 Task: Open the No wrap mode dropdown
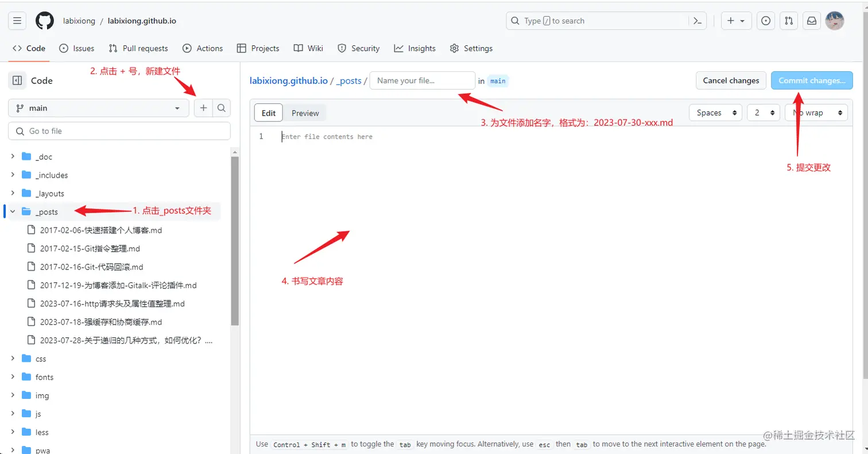(816, 113)
